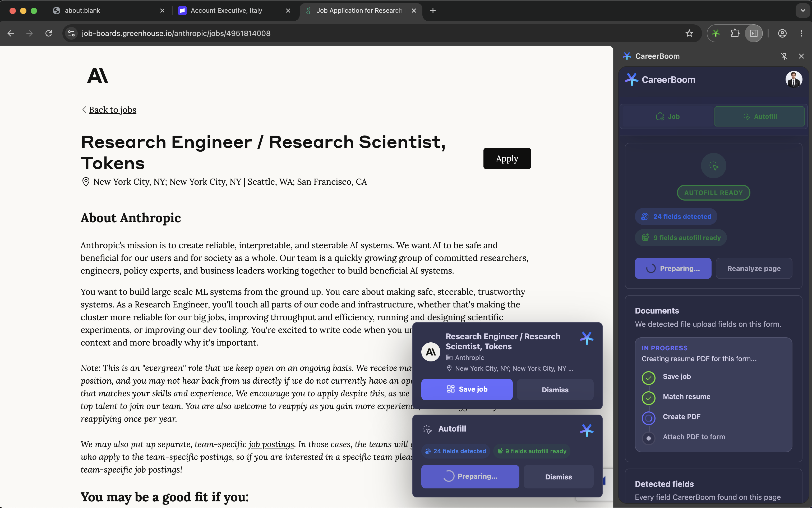The height and width of the screenshot is (508, 812).
Task: Click the Anthropic logo on the page
Action: point(98,76)
